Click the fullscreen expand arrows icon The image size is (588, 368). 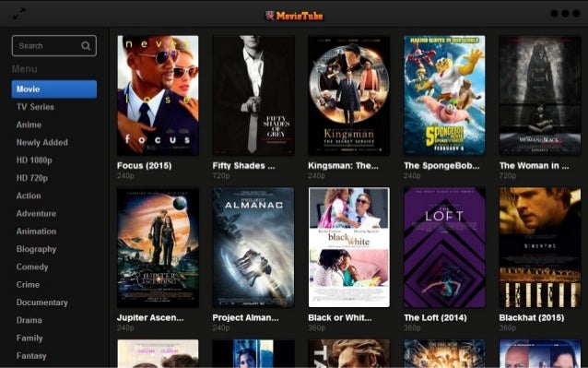click(19, 14)
